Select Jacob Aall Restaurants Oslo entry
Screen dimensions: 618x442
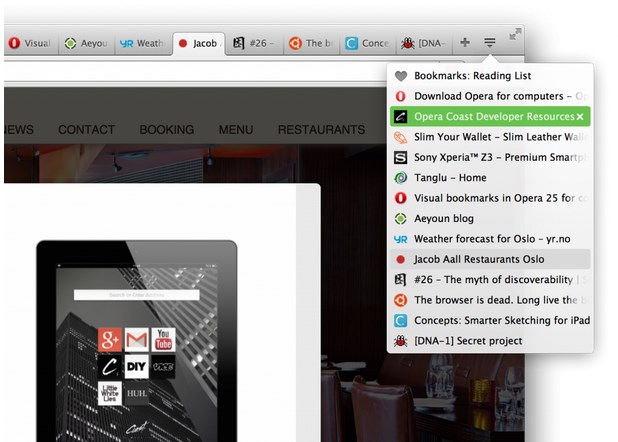click(x=490, y=259)
